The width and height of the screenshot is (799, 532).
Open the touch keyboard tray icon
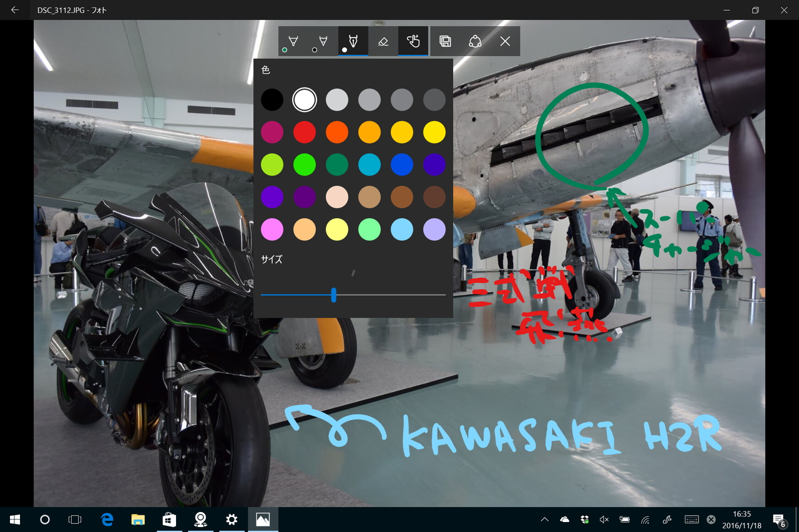[691, 520]
